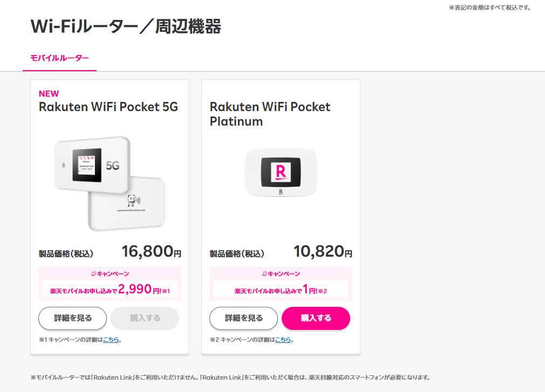
Task: Click the Rakuten WiFi Pocket Platinum title
Action: click(x=270, y=114)
